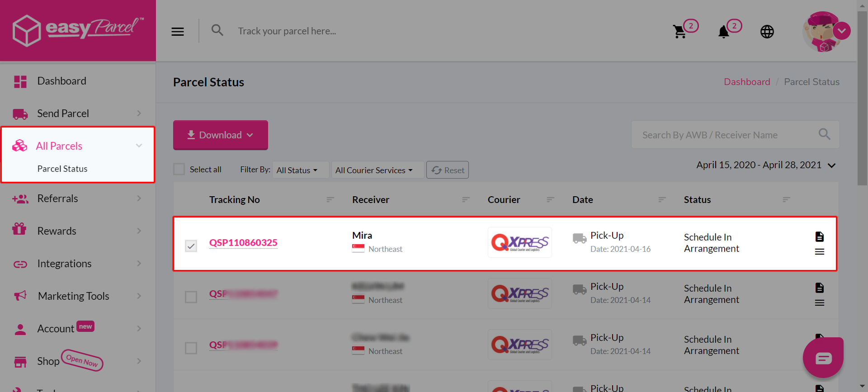Expand the Rewards chevron

[139, 231]
